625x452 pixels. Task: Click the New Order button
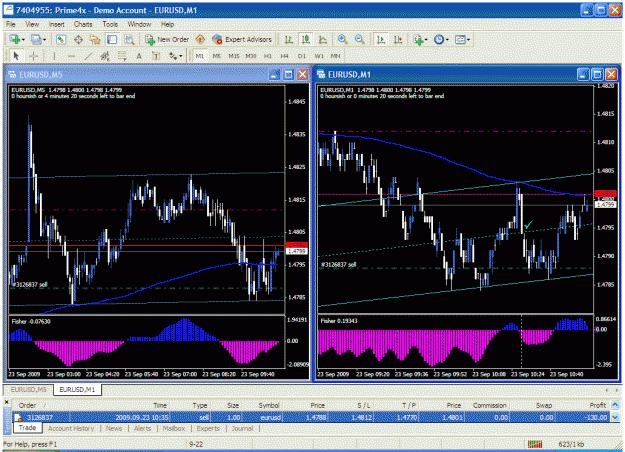(167, 39)
